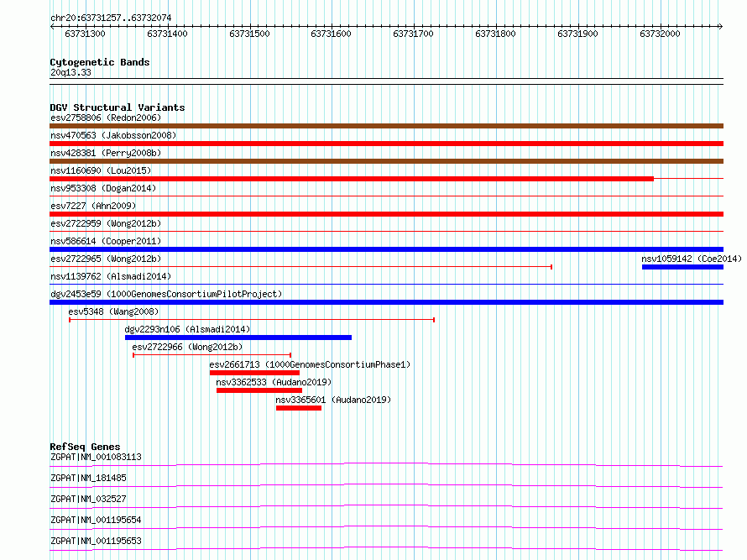The image size is (747, 560).
Task: Click the red nsv3365601 variant bar
Action: pos(299,408)
